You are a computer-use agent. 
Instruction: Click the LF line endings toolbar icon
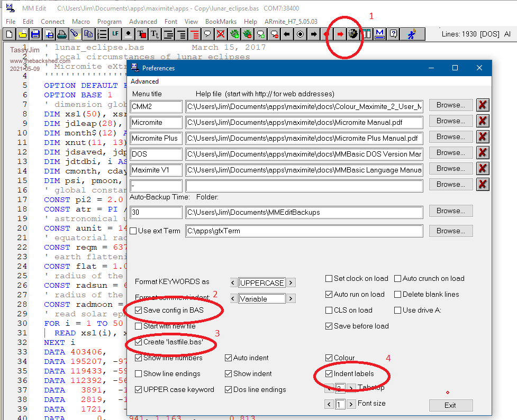(x=115, y=34)
